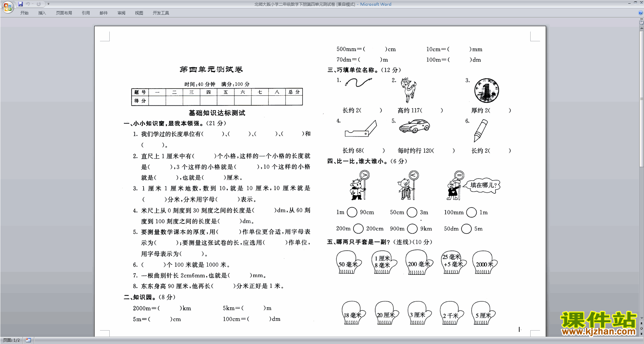Click the 总分 table header cell

[x=294, y=92]
